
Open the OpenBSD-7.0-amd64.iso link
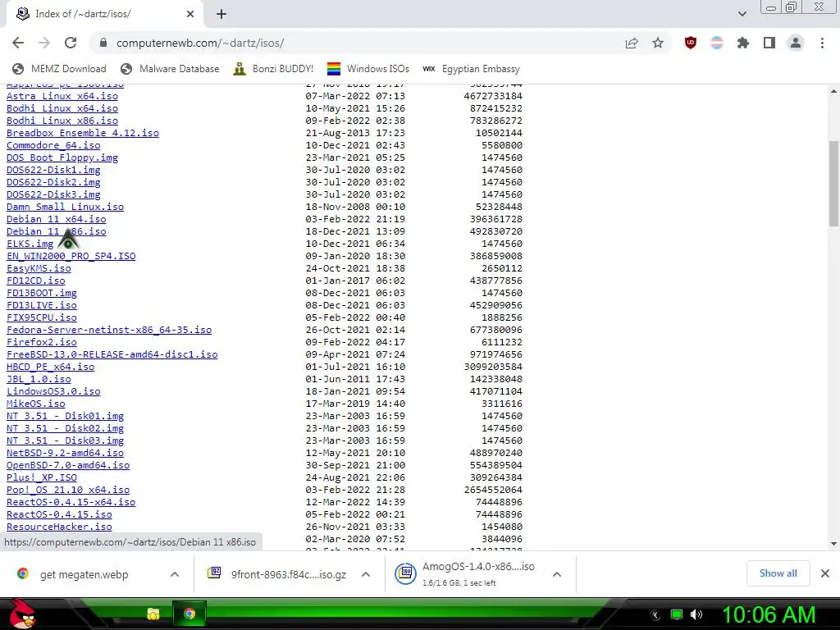tap(68, 466)
